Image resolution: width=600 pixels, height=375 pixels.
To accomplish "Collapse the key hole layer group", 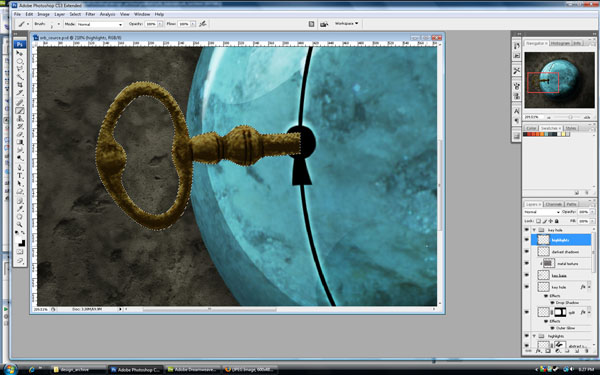I will click(534, 230).
